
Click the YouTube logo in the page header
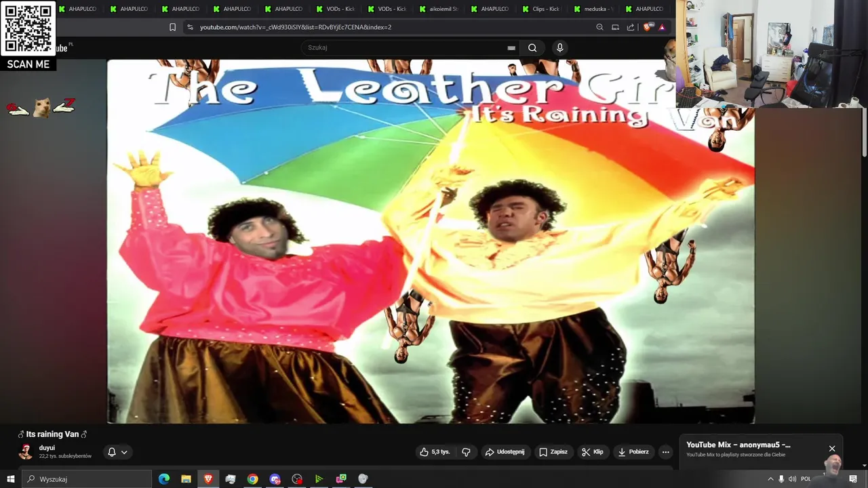click(x=62, y=48)
